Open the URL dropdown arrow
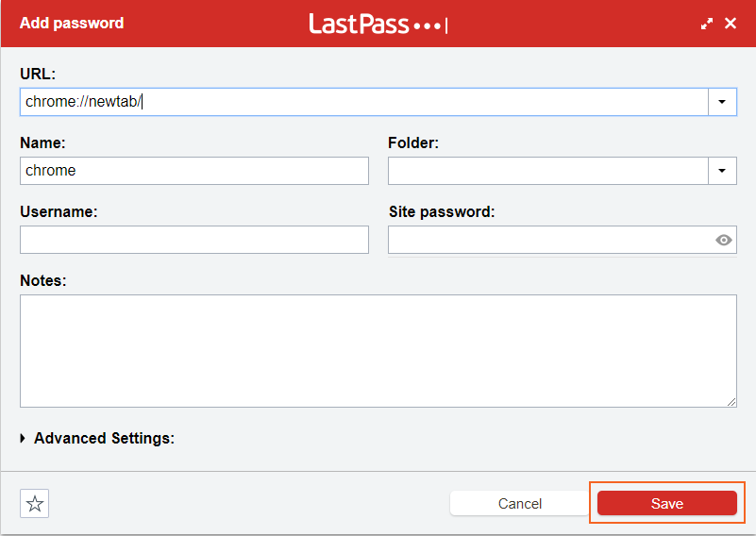The height and width of the screenshot is (536, 756). click(x=722, y=102)
